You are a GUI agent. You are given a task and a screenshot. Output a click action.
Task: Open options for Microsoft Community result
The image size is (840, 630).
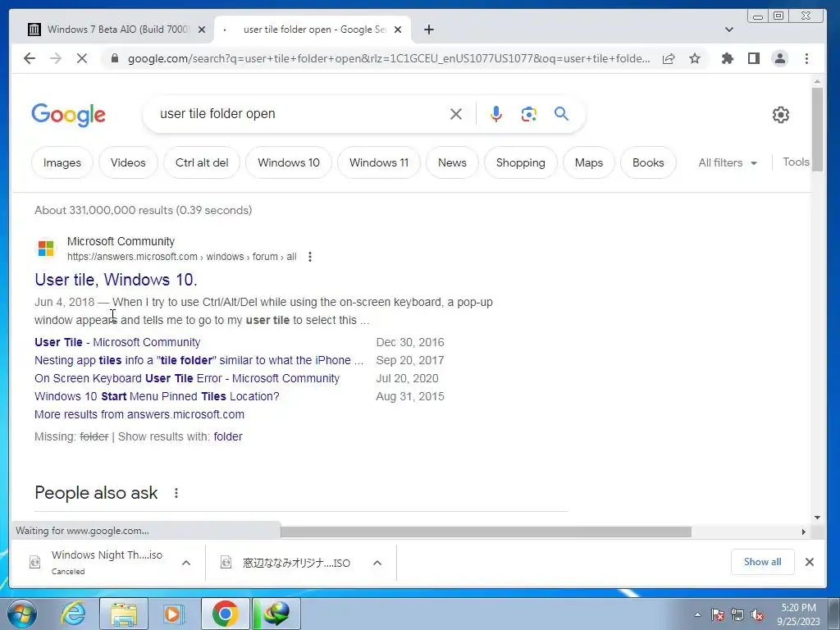309,257
